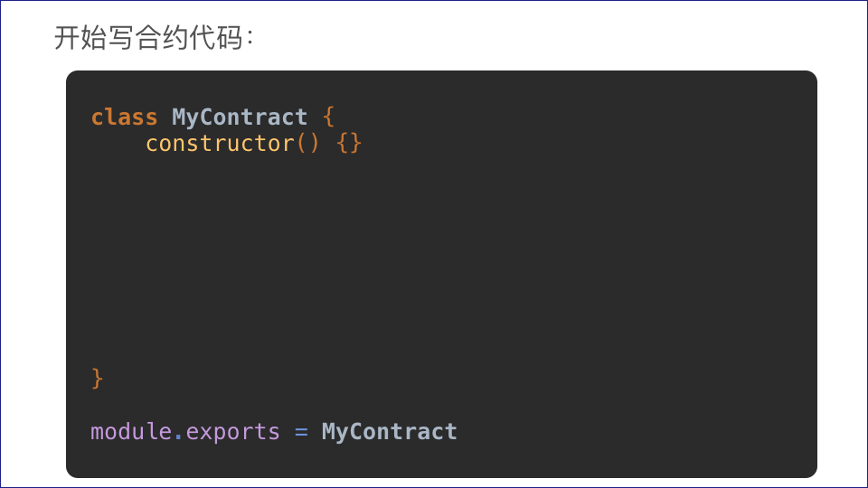Click the empty braces of the constructor body
Viewport: 868px width, 488px height.
click(x=349, y=144)
